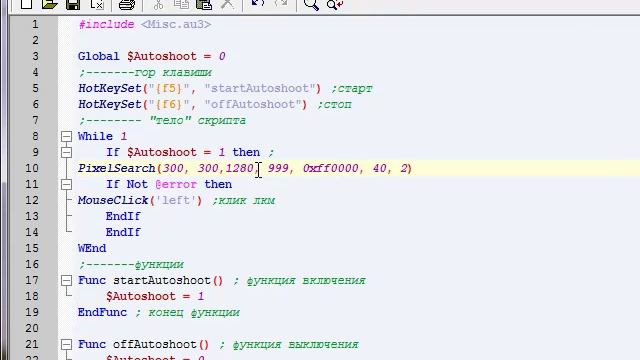Screen dimensions: 640x360
Task: Click line number 20 in the margin
Action: point(31,328)
